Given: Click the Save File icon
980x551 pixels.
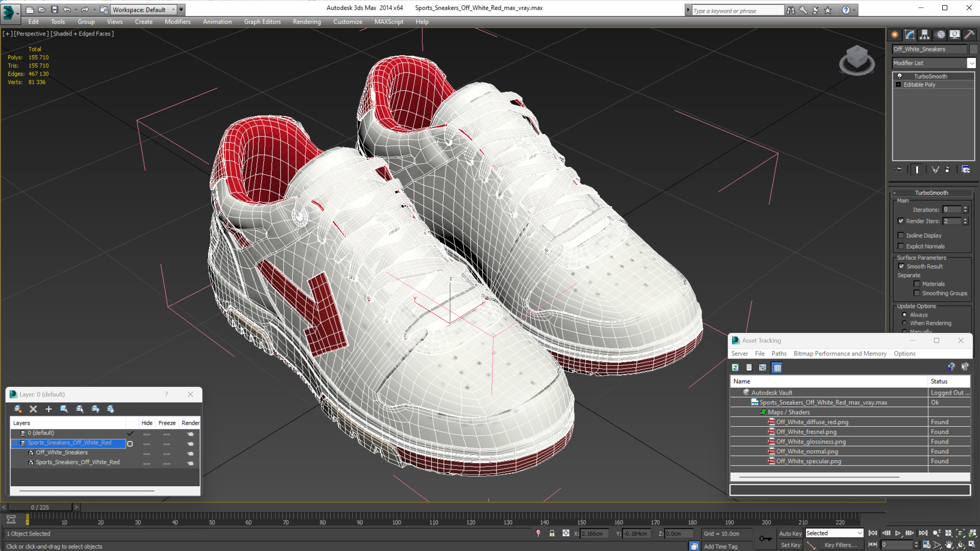Looking at the screenshot, I should click(x=54, y=10).
